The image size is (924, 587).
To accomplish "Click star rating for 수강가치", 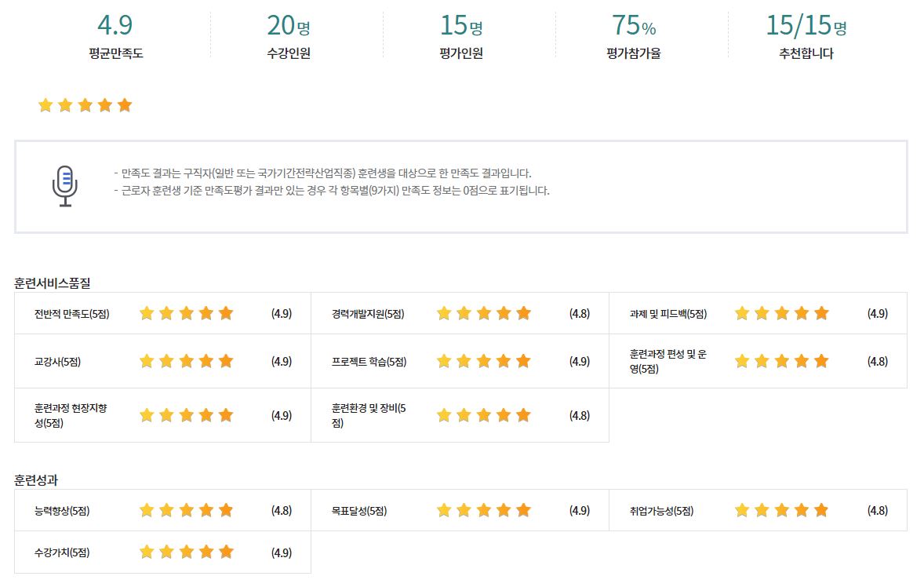I will (186, 552).
